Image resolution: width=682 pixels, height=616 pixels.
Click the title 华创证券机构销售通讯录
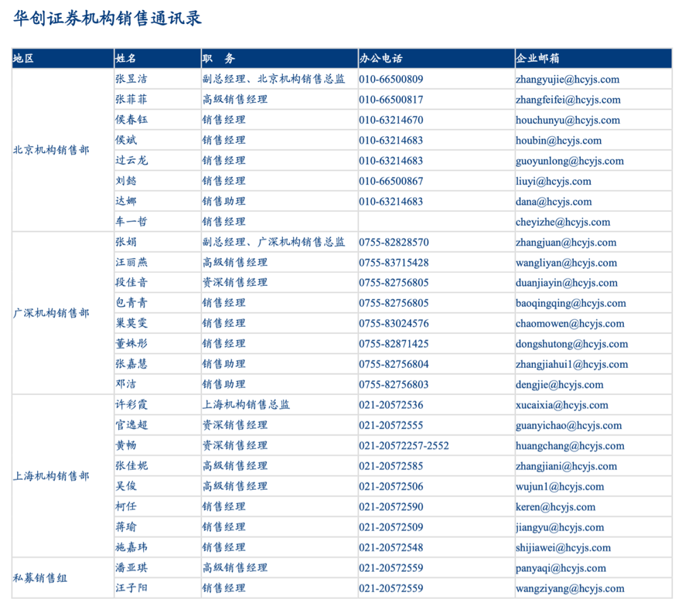(x=107, y=19)
